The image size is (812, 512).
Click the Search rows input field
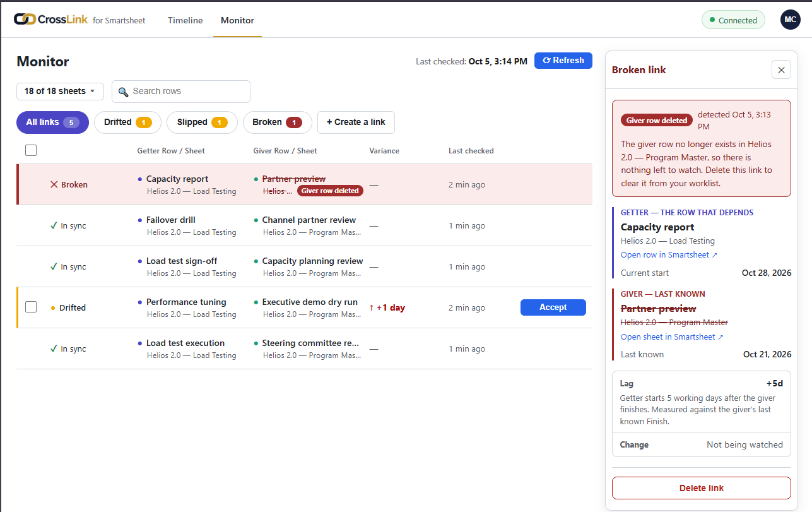tap(181, 92)
